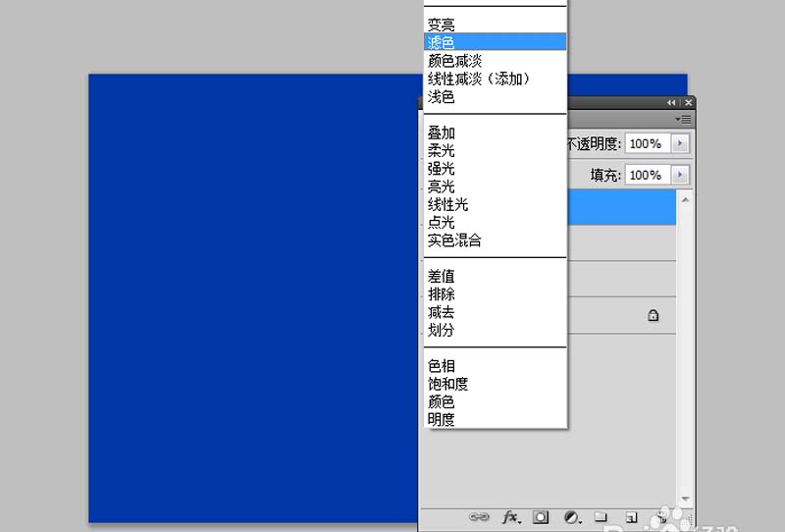The image size is (785, 532).
Task: Create a new layer via the page icon
Action: [x=631, y=517]
